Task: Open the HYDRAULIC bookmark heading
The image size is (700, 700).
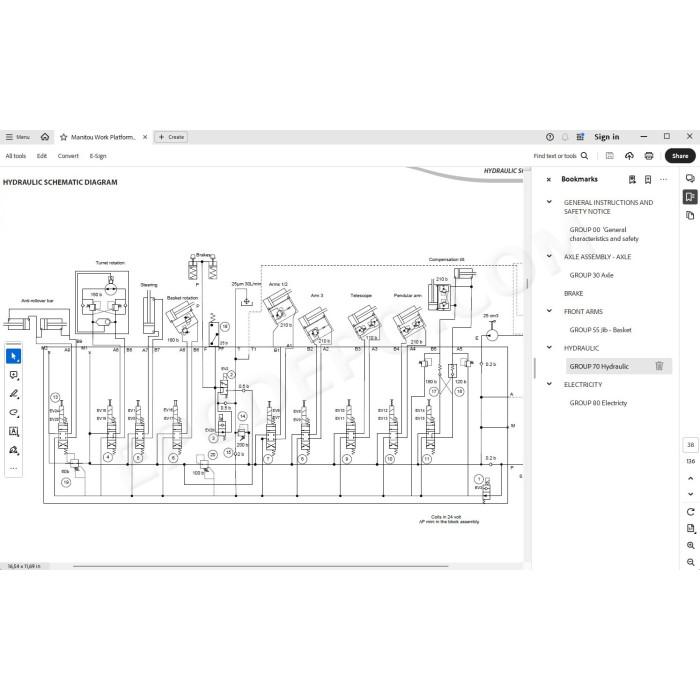Action: click(x=581, y=348)
